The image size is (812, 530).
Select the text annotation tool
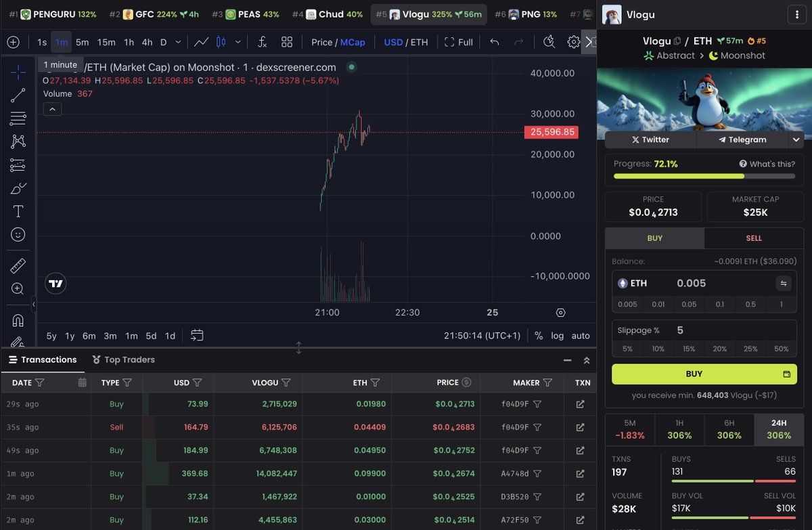[18, 211]
